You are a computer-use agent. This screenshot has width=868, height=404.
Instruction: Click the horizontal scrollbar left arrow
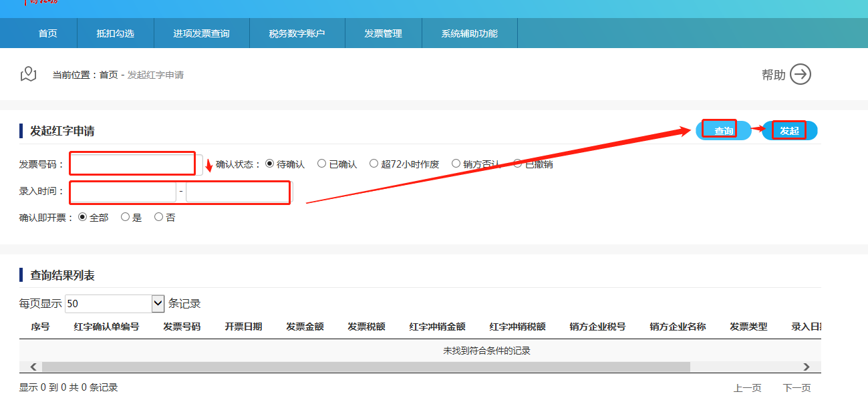point(33,367)
